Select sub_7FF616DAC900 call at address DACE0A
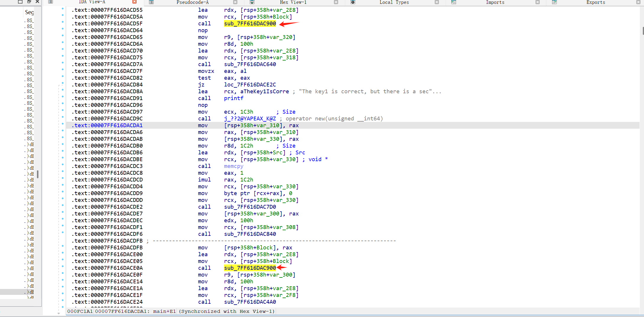 coord(250,268)
